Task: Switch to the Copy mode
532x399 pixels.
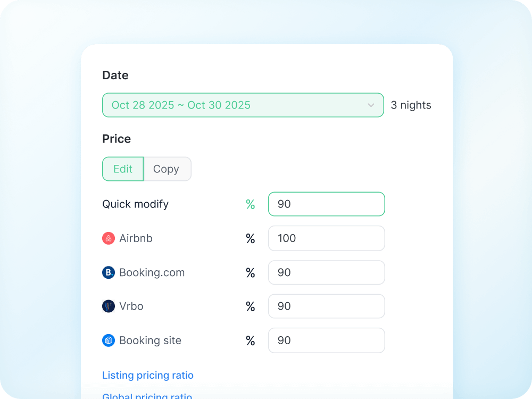Action: pyautogui.click(x=167, y=169)
